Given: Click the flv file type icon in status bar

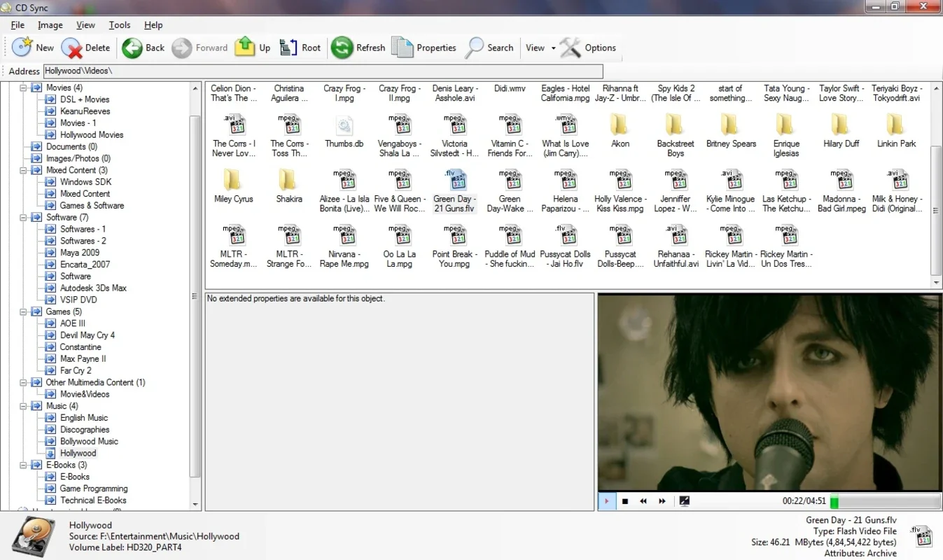Looking at the screenshot, I should [920, 535].
